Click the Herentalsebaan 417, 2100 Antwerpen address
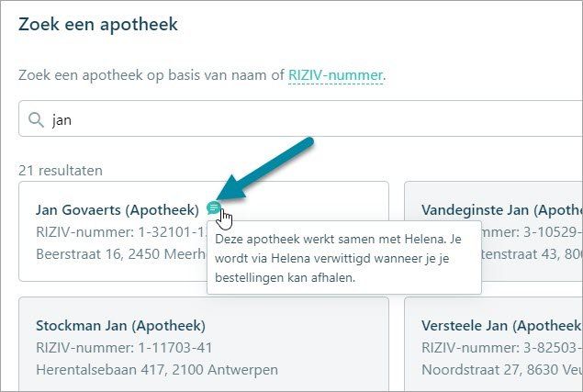The height and width of the screenshot is (392, 583). (157, 370)
